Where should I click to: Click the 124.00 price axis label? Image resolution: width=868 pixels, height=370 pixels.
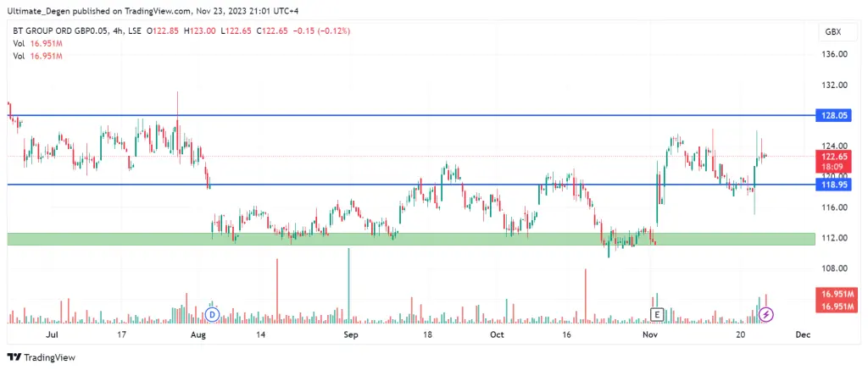pyautogui.click(x=836, y=146)
